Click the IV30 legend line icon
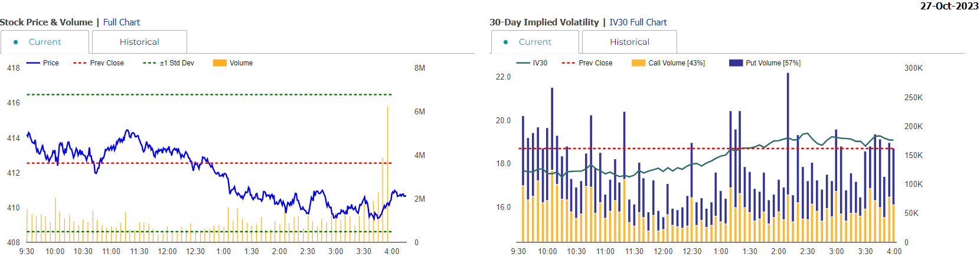980x260 pixels. tap(523, 63)
